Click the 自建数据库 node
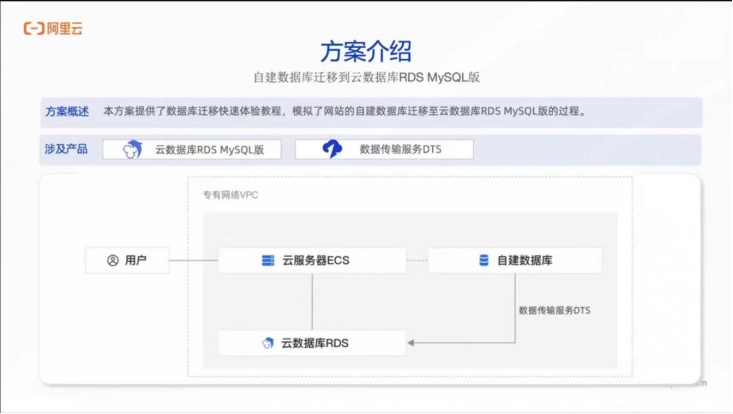The image size is (733, 414). point(515,260)
